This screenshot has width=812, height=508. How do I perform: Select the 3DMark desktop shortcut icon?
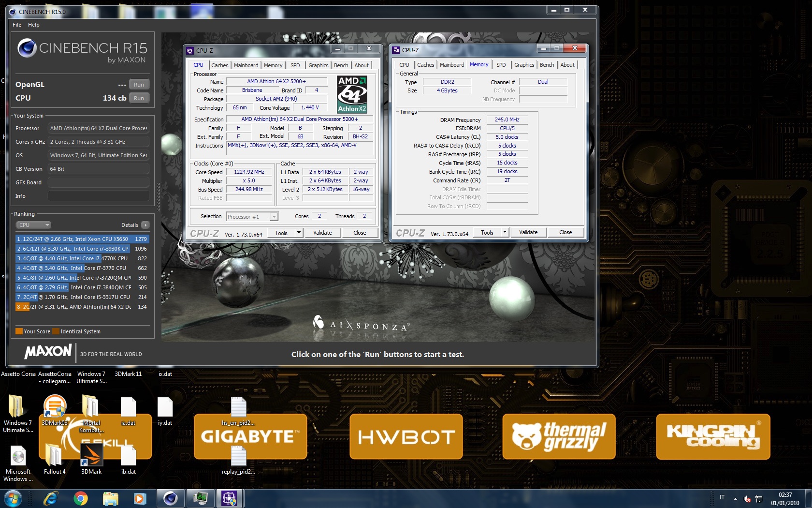pyautogui.click(x=91, y=455)
